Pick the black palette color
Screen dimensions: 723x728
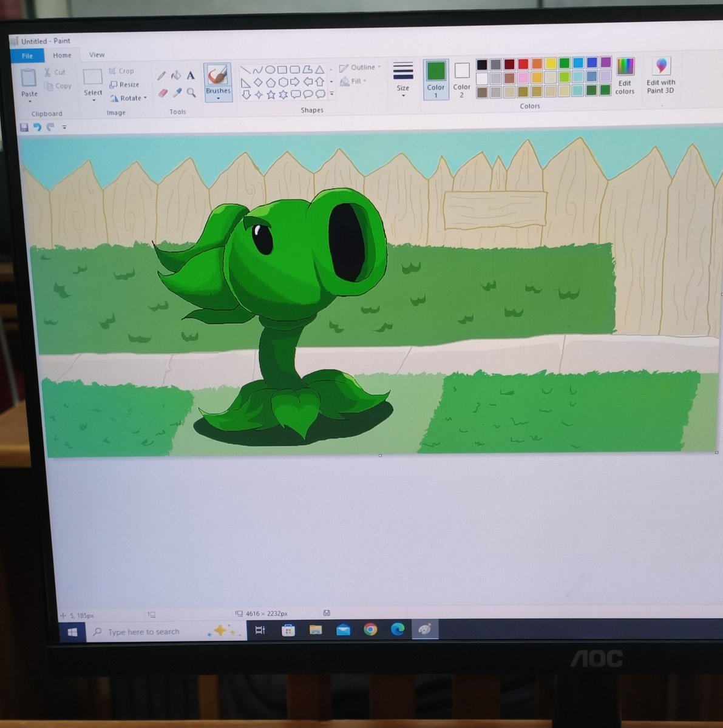click(x=482, y=64)
